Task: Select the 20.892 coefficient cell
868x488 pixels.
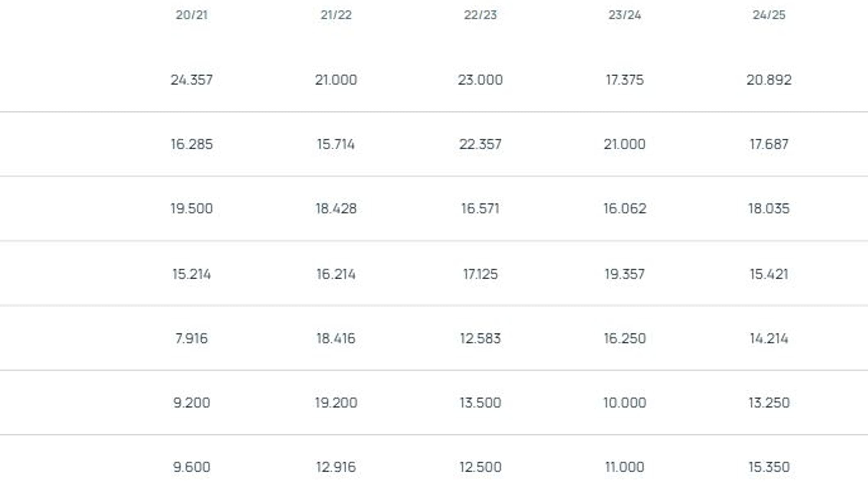Action: point(769,80)
